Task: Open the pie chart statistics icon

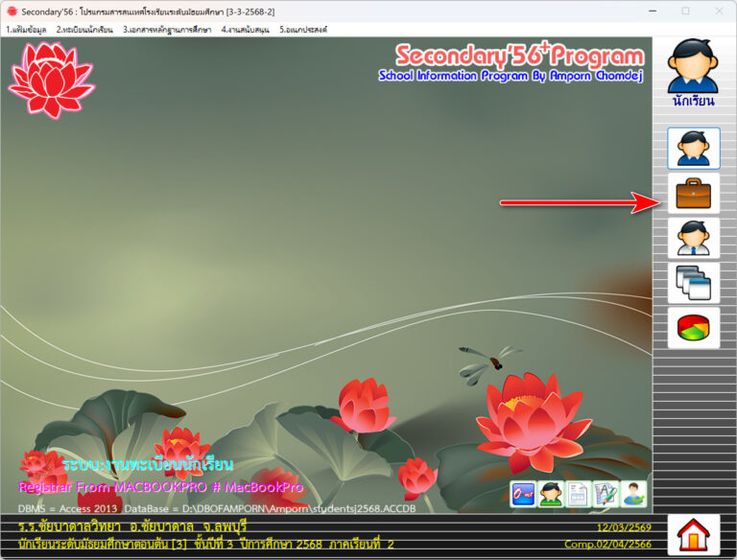Action: click(x=693, y=328)
